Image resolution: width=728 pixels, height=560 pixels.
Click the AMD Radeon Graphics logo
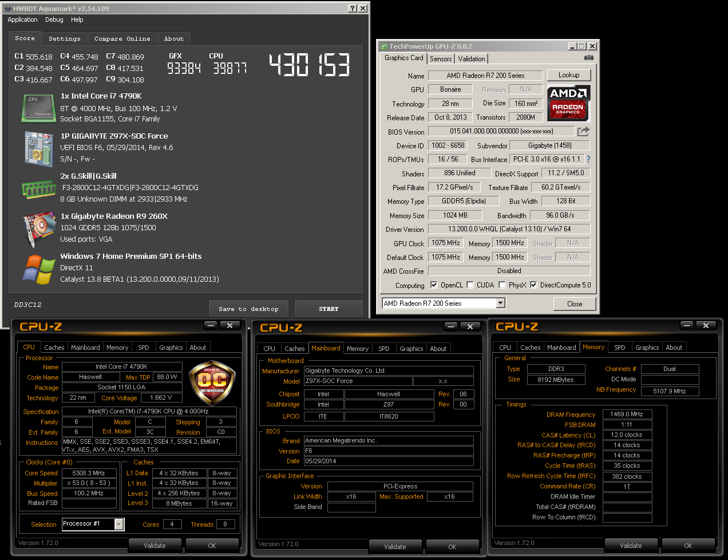point(568,103)
